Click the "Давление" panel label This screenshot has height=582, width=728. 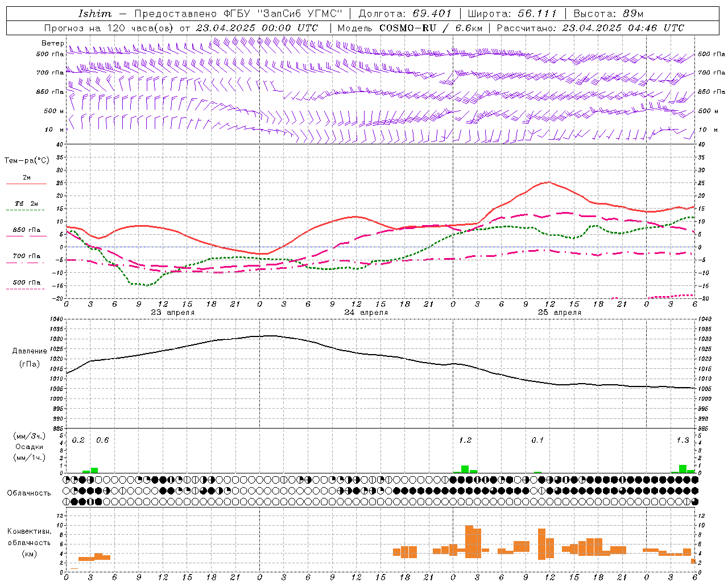tap(30, 351)
